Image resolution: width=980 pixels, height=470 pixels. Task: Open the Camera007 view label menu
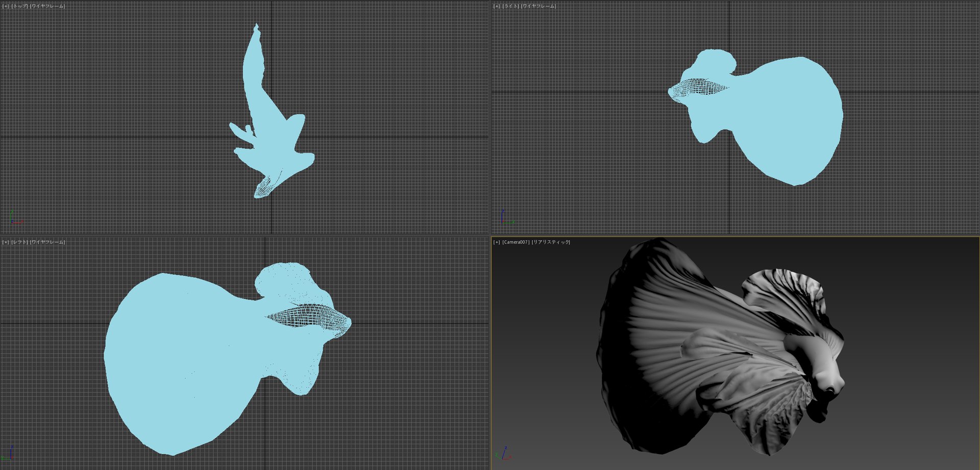coord(516,242)
